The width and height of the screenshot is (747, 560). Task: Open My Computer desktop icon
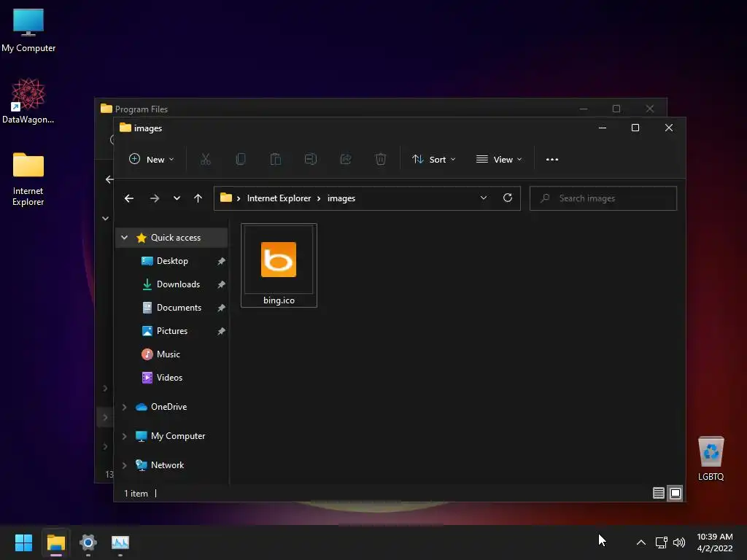click(x=28, y=31)
